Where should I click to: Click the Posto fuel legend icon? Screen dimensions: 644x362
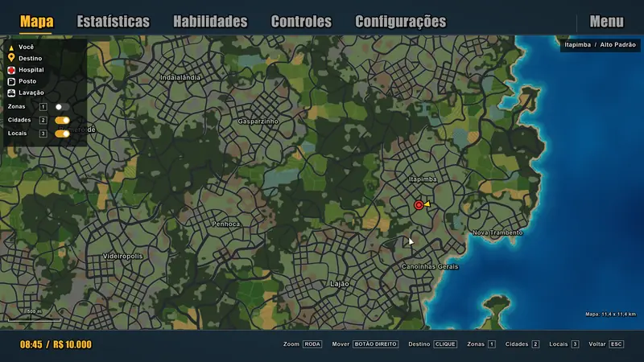coord(11,82)
